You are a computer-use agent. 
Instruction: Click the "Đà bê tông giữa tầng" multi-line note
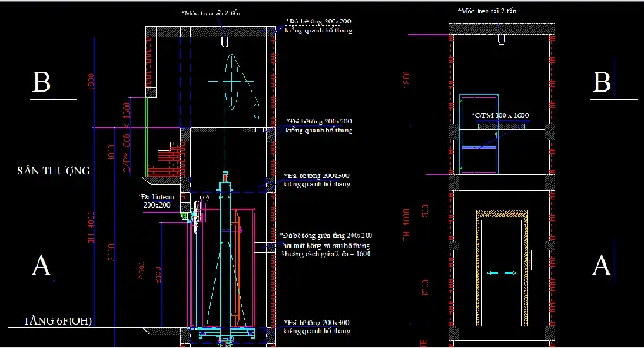pyautogui.click(x=326, y=245)
